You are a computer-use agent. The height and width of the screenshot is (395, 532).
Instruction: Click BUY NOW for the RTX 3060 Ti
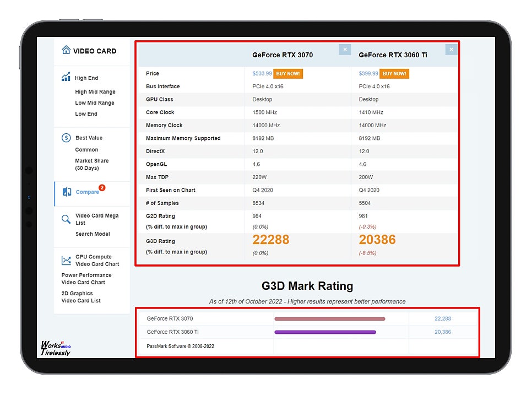pos(394,74)
